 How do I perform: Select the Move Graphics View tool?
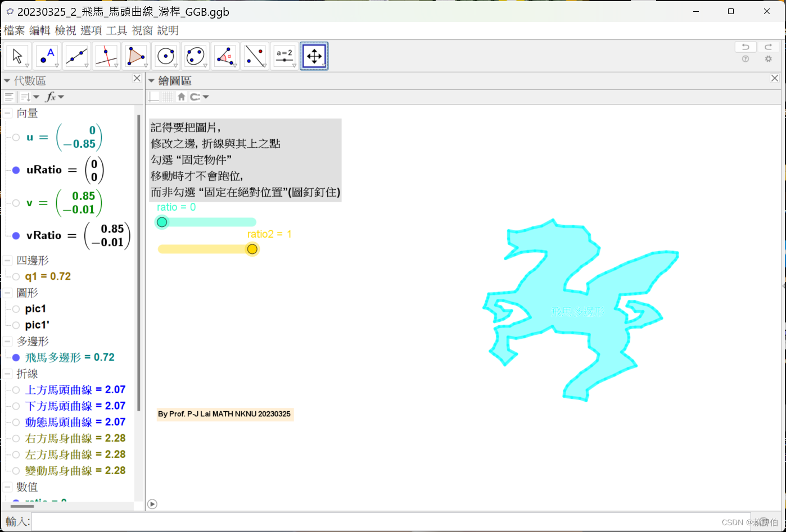click(x=314, y=55)
